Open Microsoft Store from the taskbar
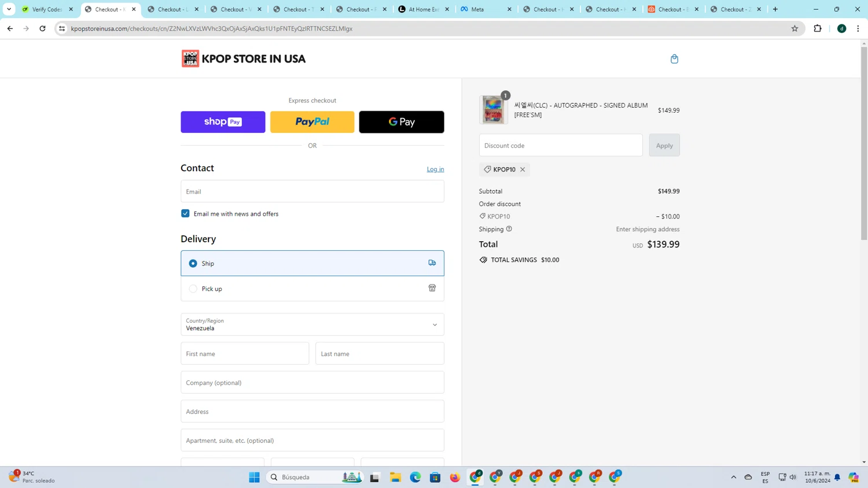The width and height of the screenshot is (868, 488). click(x=435, y=477)
